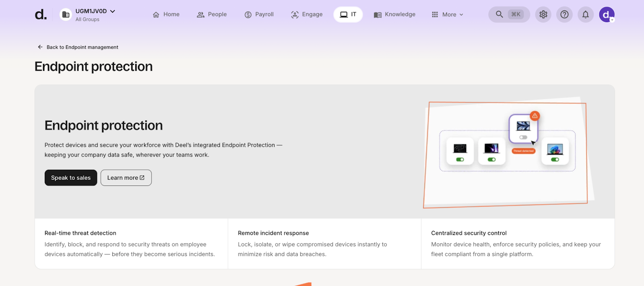The width and height of the screenshot is (644, 286).
Task: Switch to the Engage section
Action: pos(307,14)
